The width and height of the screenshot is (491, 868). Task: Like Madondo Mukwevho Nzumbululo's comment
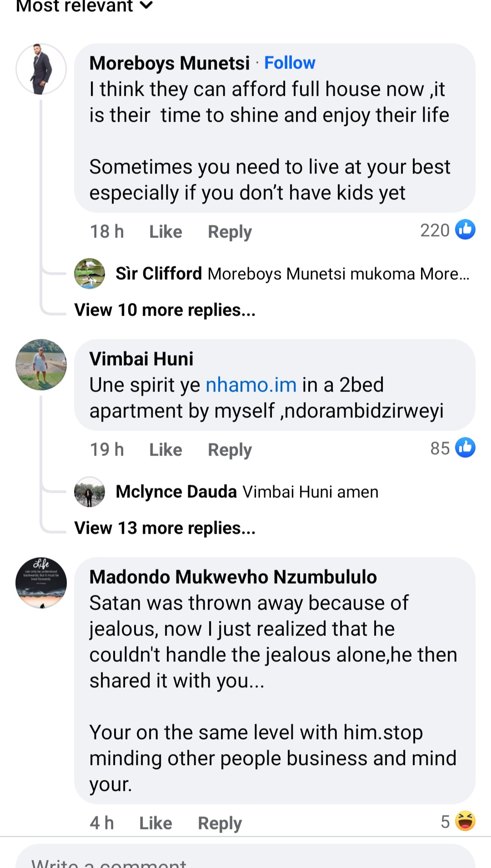click(x=155, y=823)
